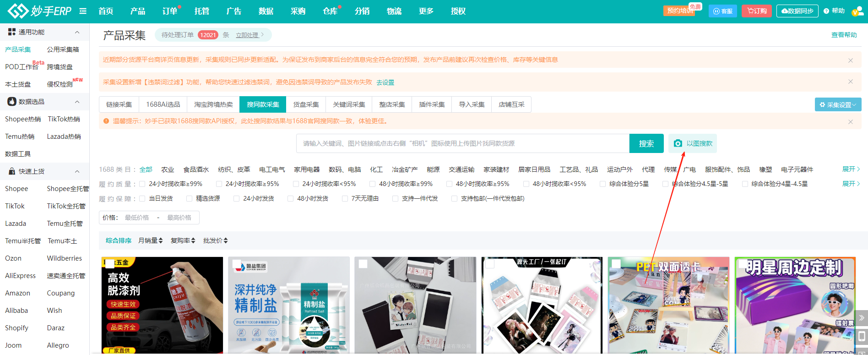
Task: Check the 当日发货 filter option
Action: pos(142,199)
